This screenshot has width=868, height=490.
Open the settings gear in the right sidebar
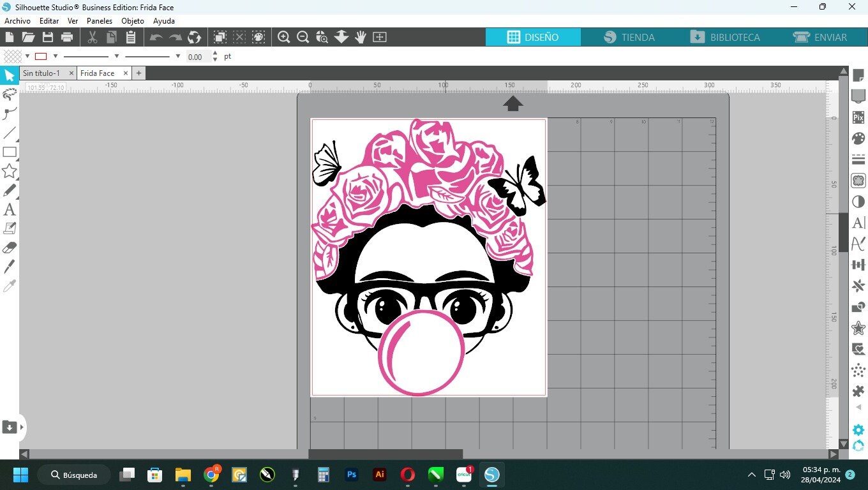[x=858, y=429]
